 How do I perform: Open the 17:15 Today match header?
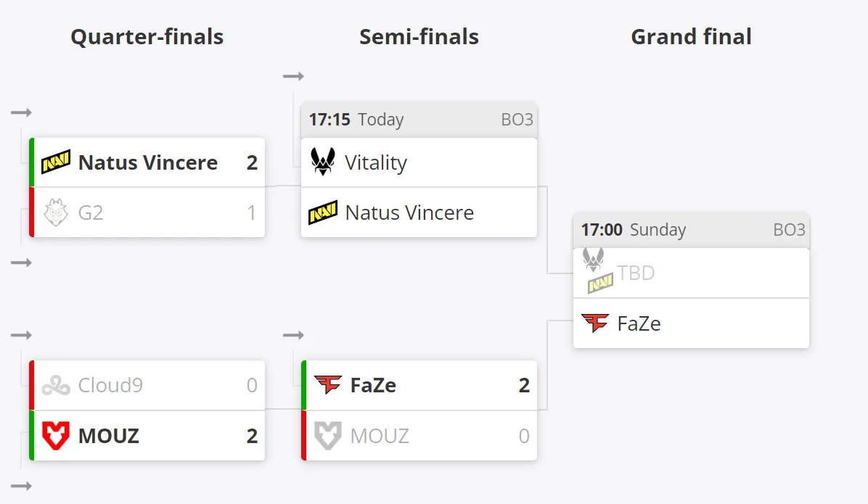coord(419,120)
